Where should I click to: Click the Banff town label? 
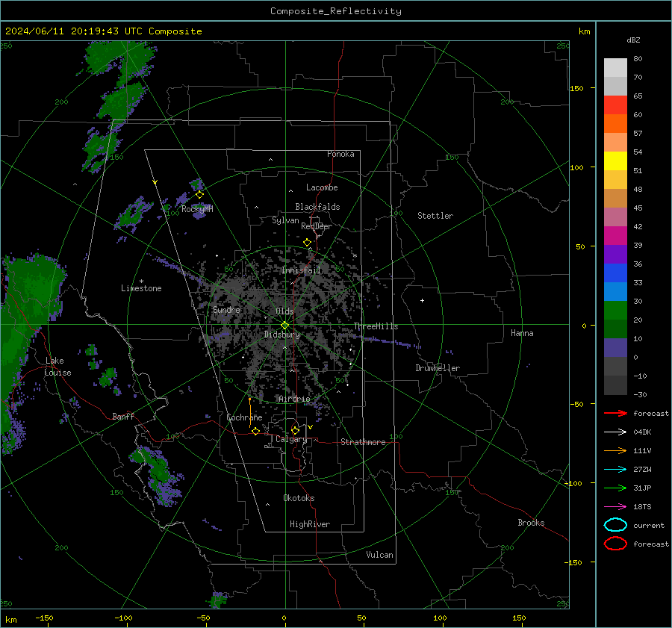(x=123, y=416)
